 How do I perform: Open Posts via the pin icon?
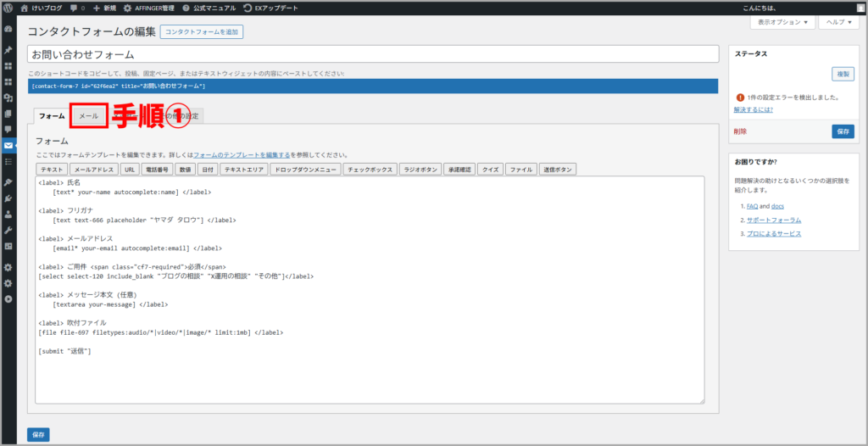[8, 50]
